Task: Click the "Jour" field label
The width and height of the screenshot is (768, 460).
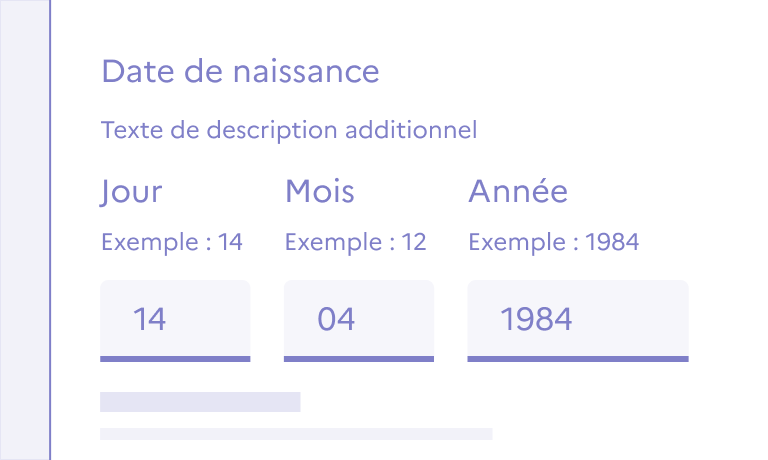Action: click(131, 191)
